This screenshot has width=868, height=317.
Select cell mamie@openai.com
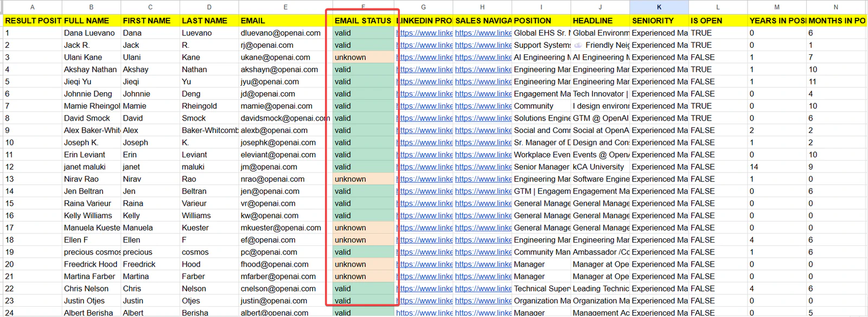tap(285, 106)
